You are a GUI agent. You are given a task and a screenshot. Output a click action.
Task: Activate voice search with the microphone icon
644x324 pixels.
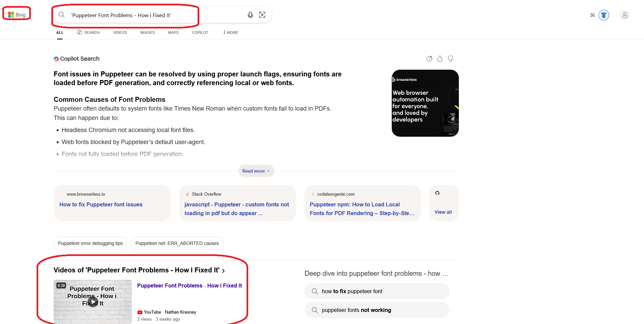point(250,15)
